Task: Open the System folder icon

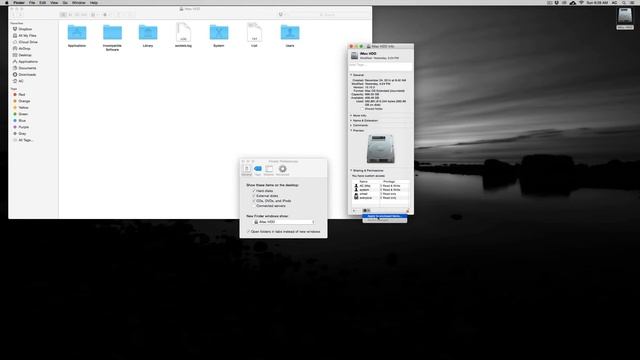Action: [x=219, y=32]
